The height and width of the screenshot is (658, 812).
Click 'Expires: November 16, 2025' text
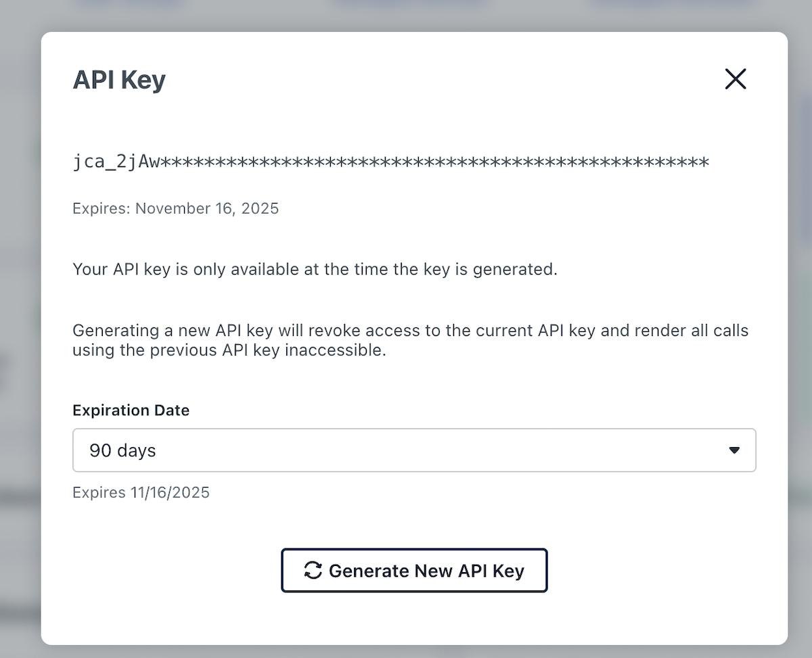pos(175,208)
